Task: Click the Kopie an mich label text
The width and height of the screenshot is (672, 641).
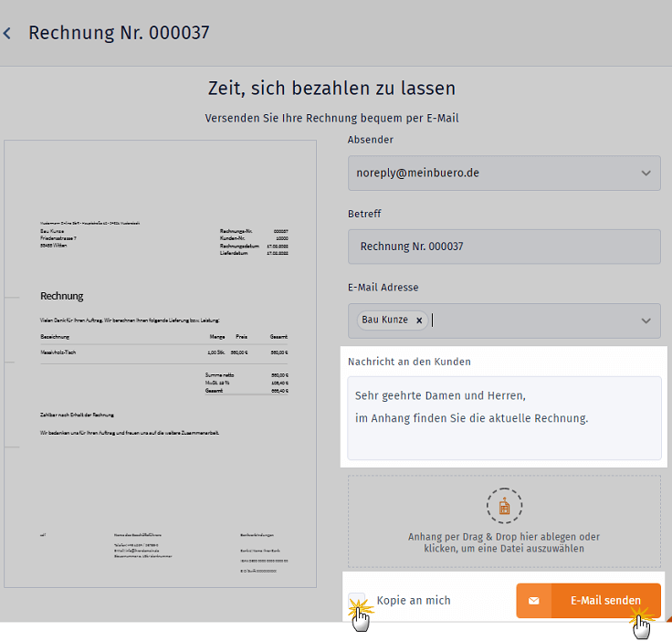Action: click(413, 601)
